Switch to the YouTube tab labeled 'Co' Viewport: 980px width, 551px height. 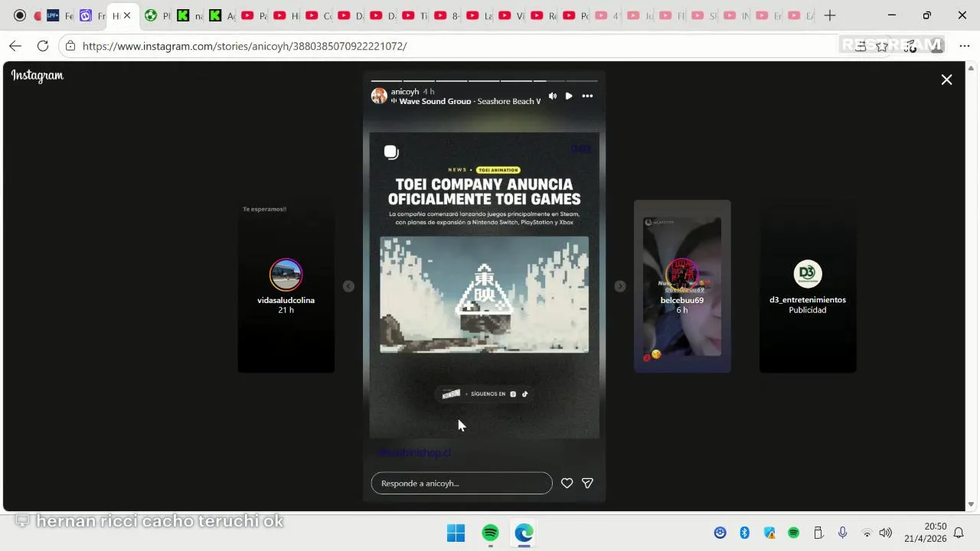tap(318, 15)
